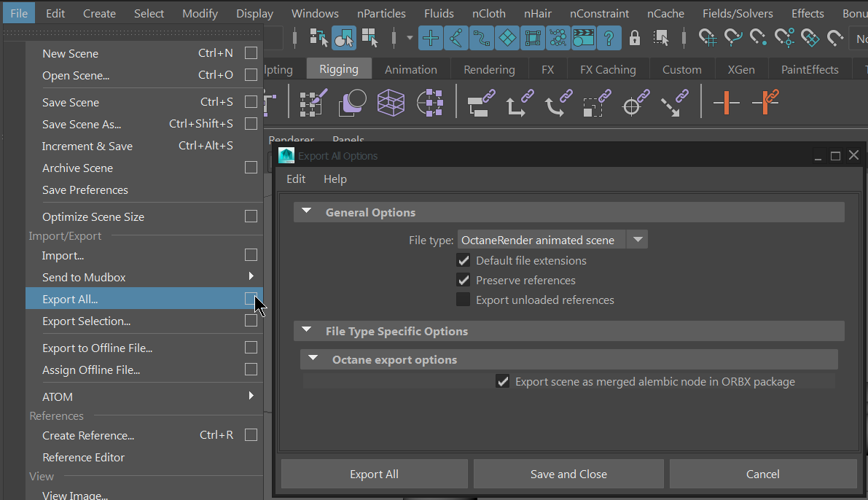Click the orange linked Set Key icon
The image size is (868, 500).
(x=765, y=103)
